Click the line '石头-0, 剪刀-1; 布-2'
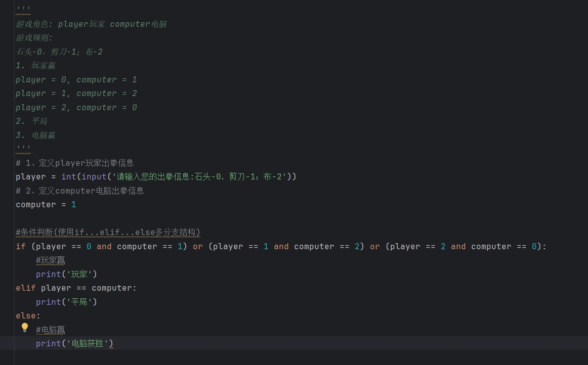This screenshot has width=588, height=365. coord(59,52)
